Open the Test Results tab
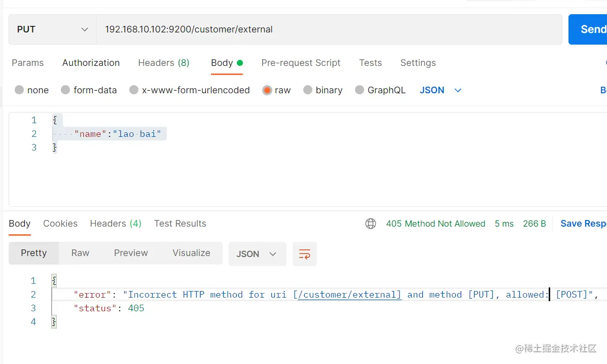Screen dimensions: 607x364 point(180,224)
